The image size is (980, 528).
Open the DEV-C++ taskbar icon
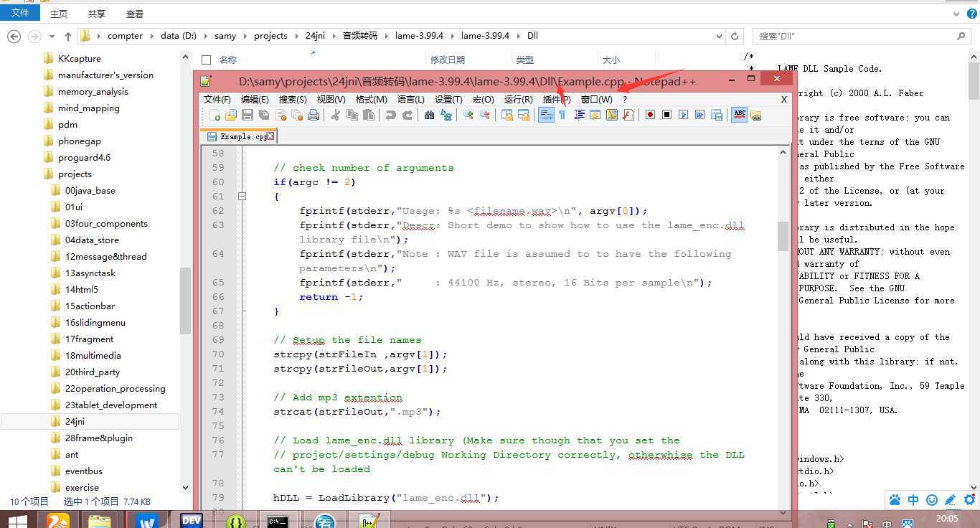coord(192,520)
